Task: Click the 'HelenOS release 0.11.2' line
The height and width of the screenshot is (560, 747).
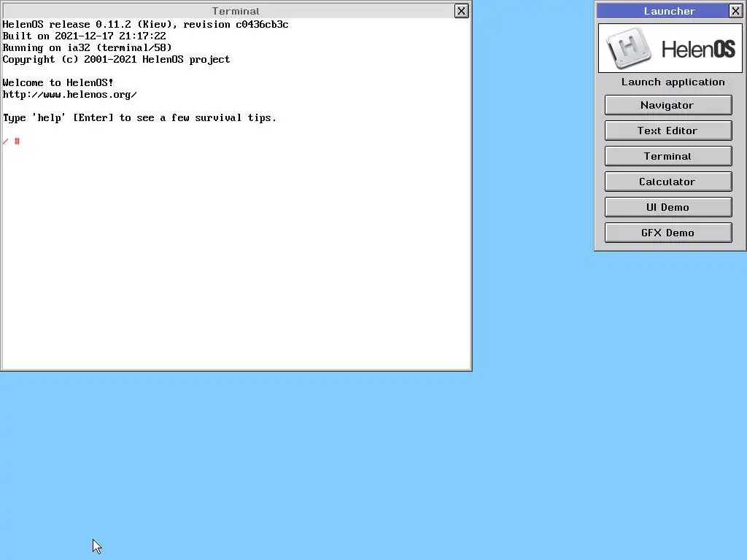Action: point(145,24)
